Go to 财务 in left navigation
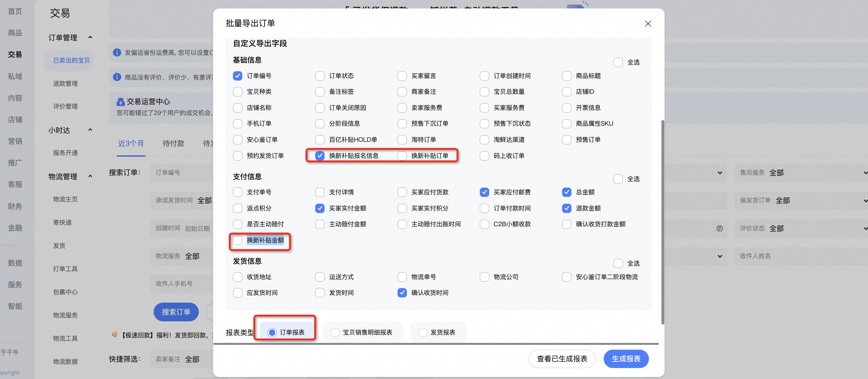The width and height of the screenshot is (868, 379). (15, 206)
